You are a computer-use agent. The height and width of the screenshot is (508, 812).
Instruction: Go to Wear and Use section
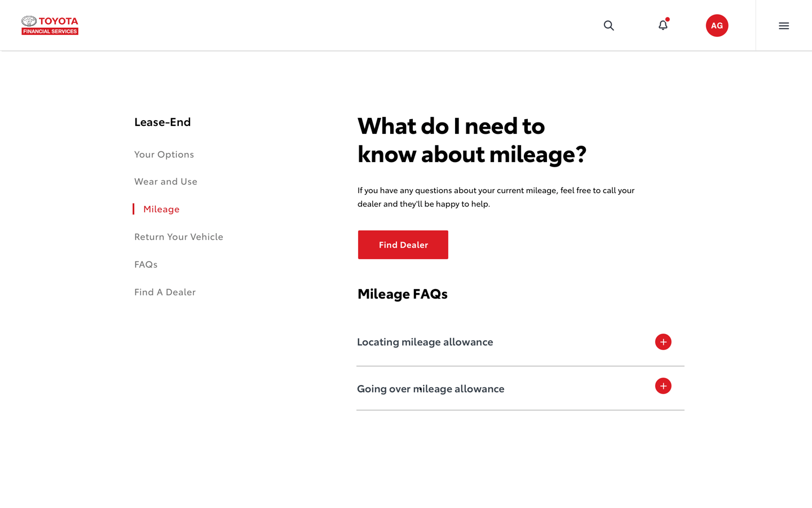[166, 181]
